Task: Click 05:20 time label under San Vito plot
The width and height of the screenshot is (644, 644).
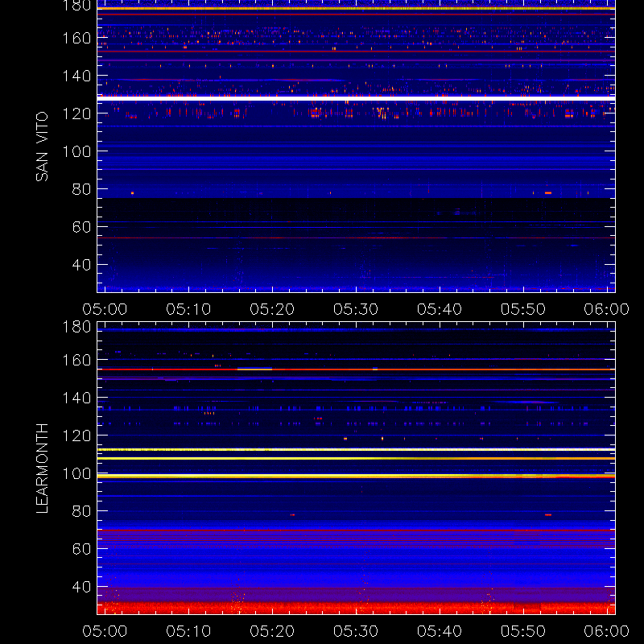Action: pos(272,309)
